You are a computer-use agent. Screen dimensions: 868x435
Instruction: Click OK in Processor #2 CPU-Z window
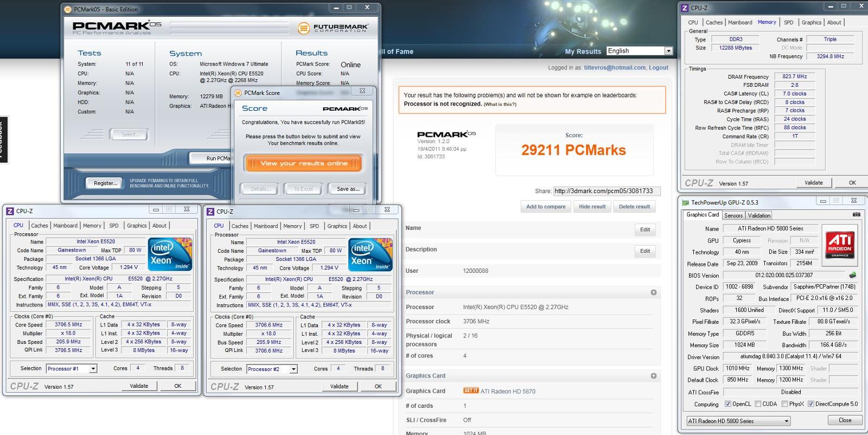tap(378, 387)
